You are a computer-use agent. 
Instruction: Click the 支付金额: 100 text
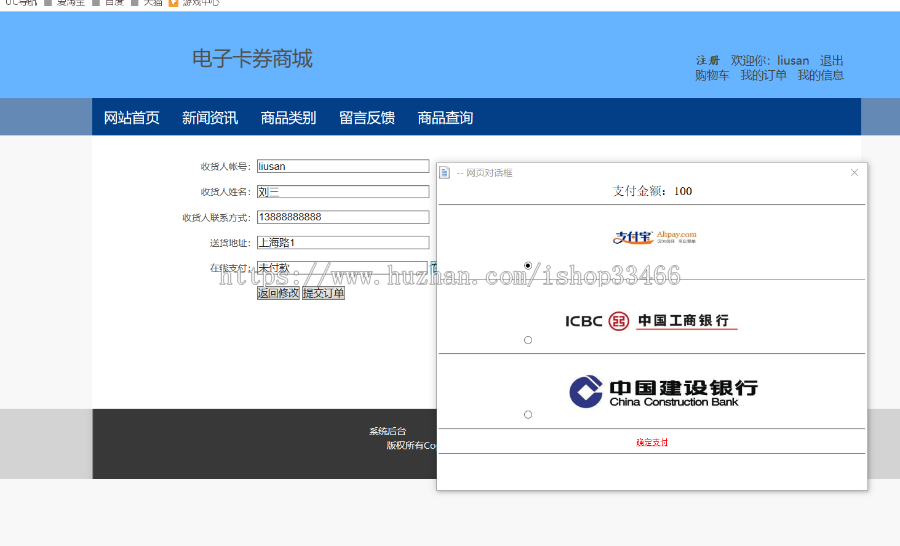pos(652,191)
